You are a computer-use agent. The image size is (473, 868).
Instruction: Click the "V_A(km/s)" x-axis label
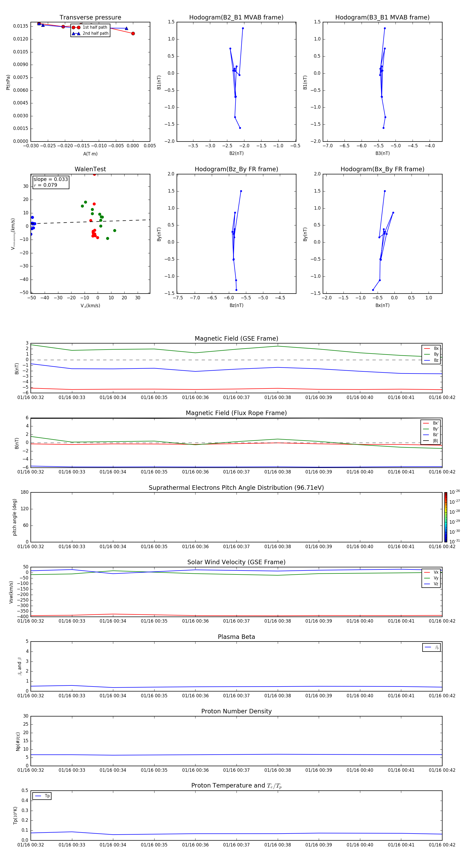pyautogui.click(x=90, y=306)
